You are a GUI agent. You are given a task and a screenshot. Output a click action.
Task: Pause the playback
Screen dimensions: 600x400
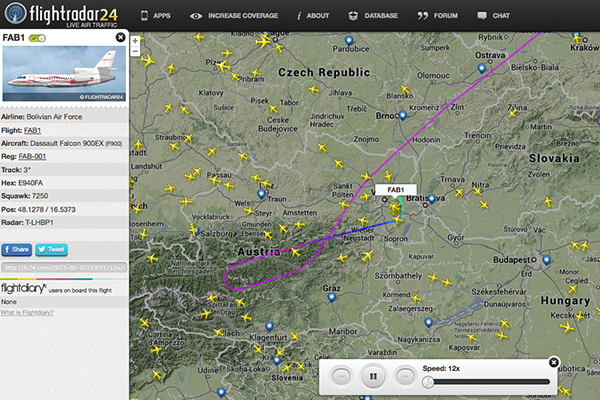click(x=373, y=377)
